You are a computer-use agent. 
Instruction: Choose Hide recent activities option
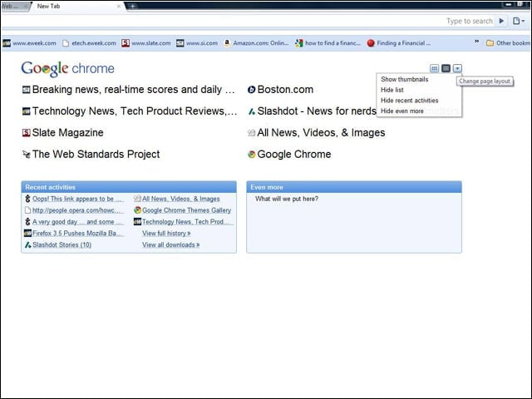[x=410, y=101]
